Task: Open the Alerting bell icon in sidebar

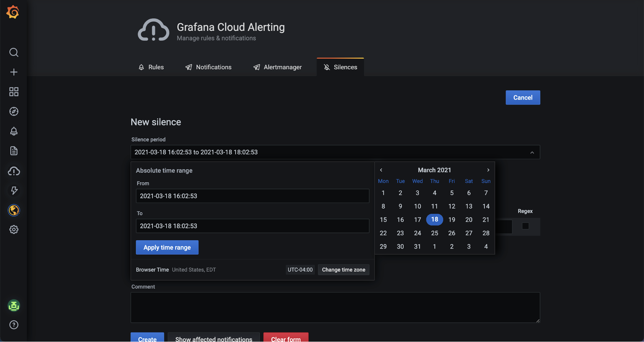Action: pos(14,131)
